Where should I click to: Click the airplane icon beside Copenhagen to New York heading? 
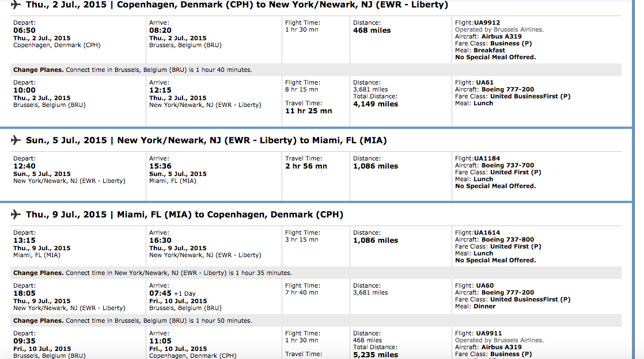[16, 5]
